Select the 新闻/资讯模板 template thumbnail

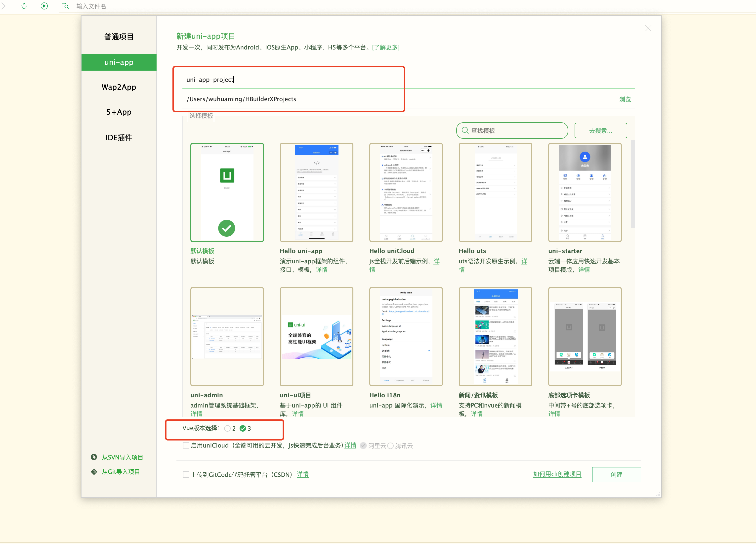pyautogui.click(x=495, y=337)
